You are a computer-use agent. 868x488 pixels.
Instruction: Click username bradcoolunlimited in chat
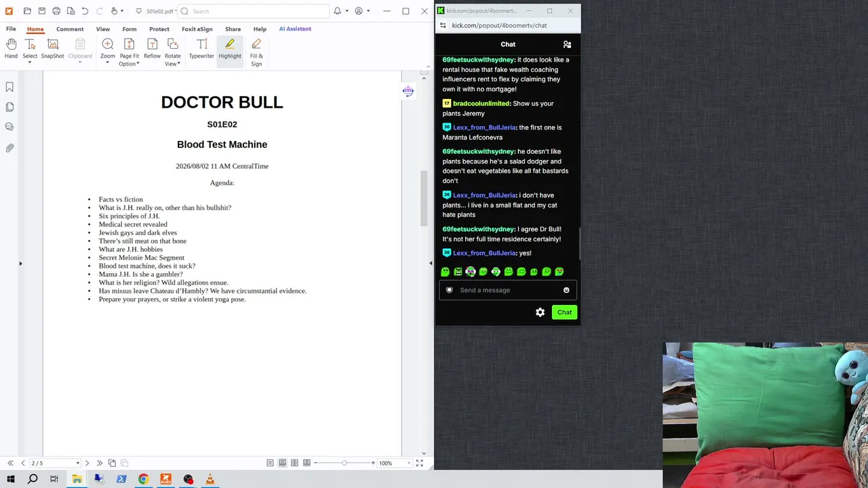click(481, 104)
